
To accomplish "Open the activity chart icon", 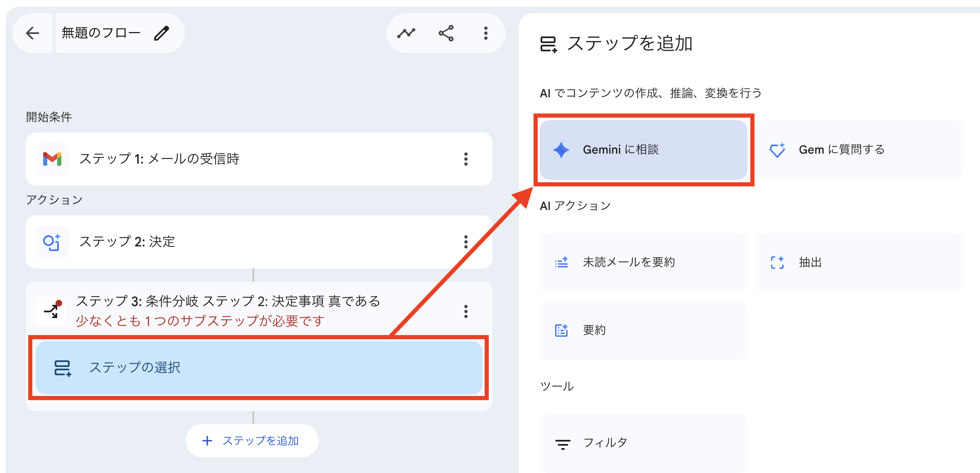I will [x=406, y=33].
